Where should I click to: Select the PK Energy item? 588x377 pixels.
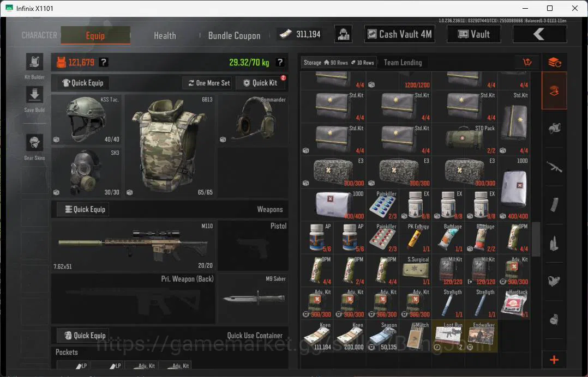pyautogui.click(x=415, y=238)
